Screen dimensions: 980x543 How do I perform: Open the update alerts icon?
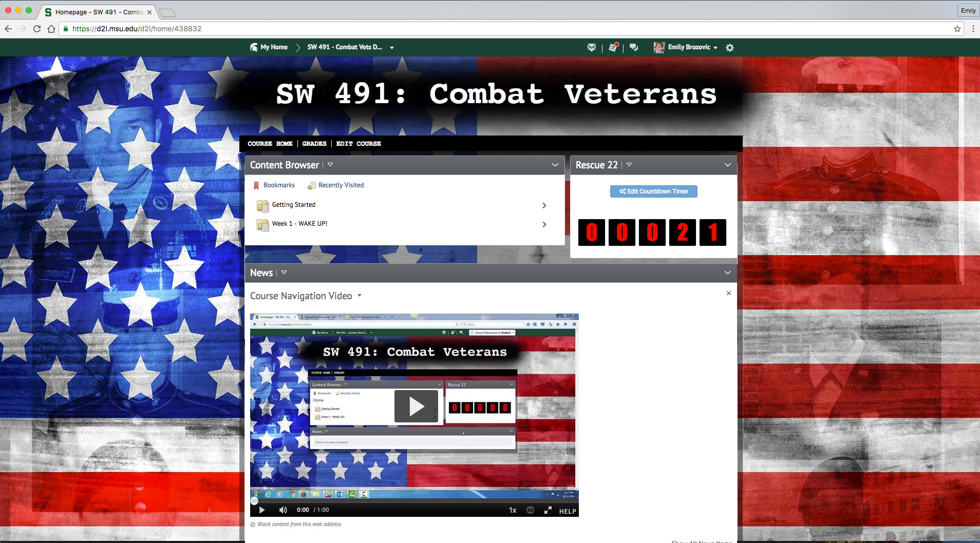click(613, 47)
